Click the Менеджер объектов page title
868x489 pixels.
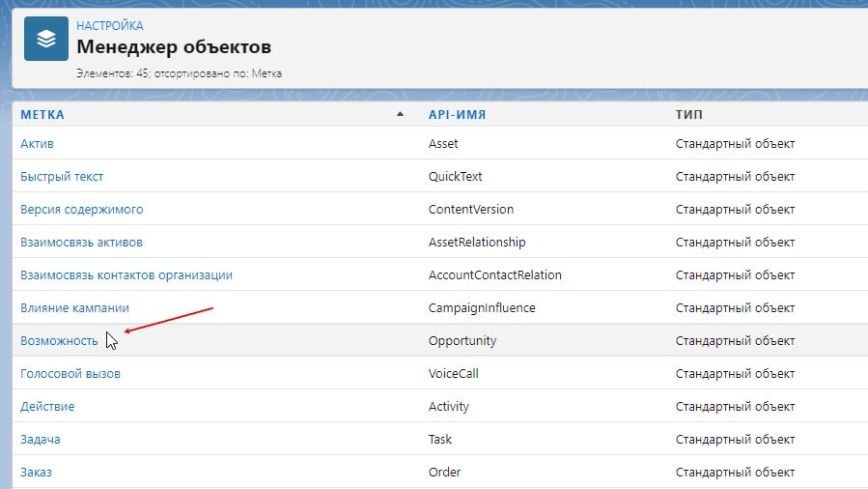[x=174, y=47]
